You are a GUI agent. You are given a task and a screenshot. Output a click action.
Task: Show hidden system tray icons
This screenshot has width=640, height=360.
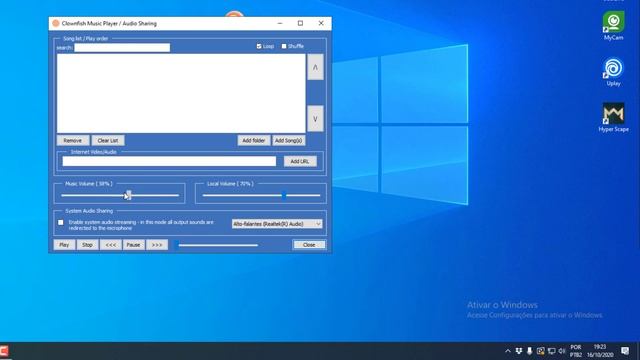point(508,351)
